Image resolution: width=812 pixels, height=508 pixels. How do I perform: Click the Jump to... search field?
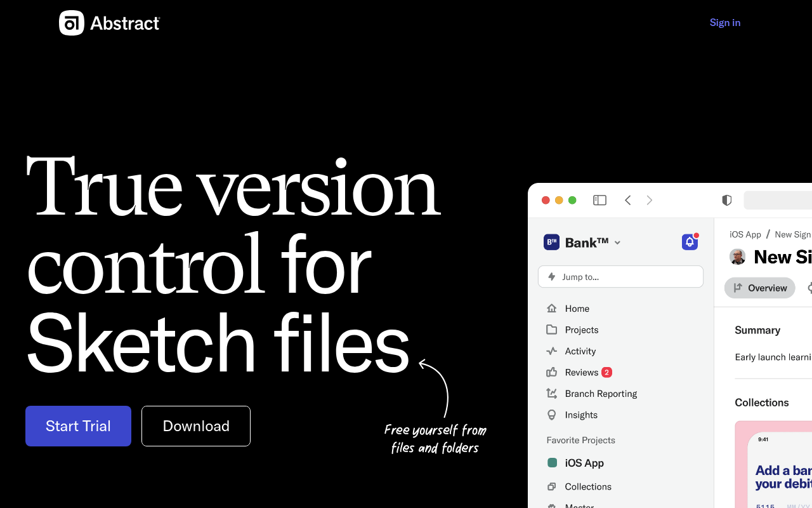coord(620,277)
